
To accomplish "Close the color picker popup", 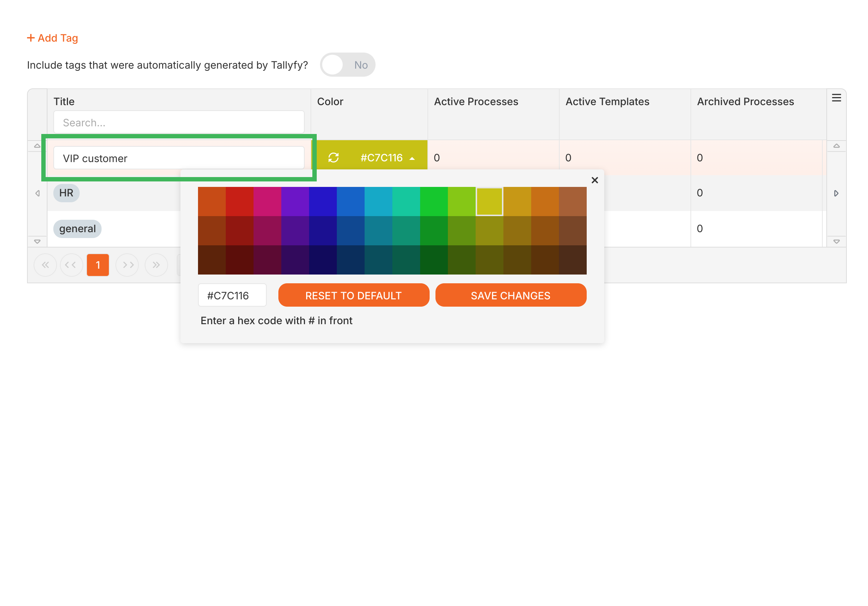I will click(x=594, y=180).
